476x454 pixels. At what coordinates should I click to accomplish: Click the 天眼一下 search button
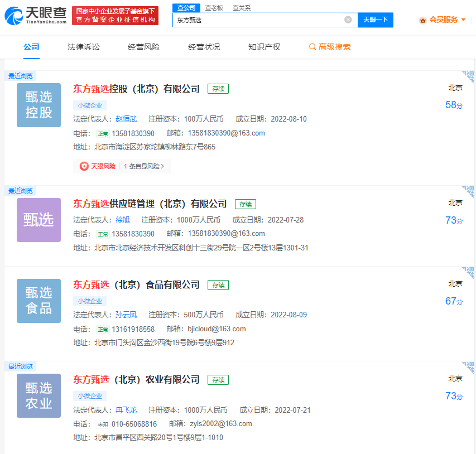point(375,20)
